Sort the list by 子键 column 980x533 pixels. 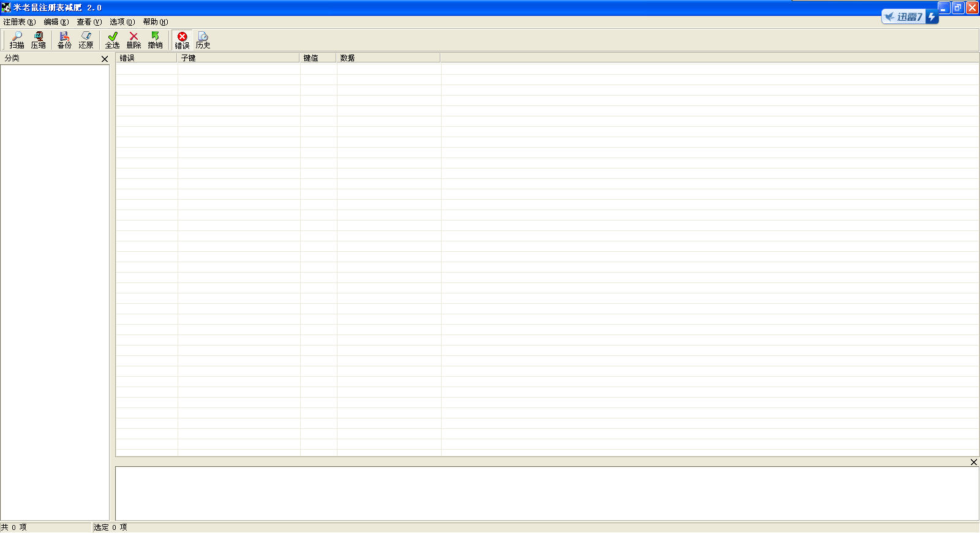pos(238,58)
